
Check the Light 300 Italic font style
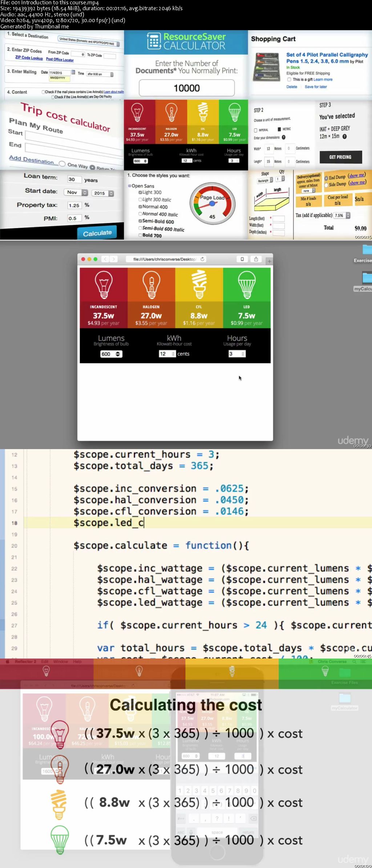[x=140, y=200]
